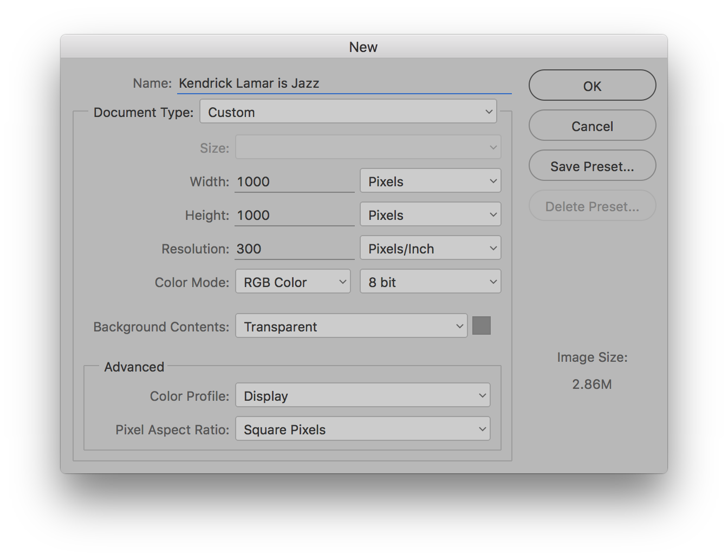Click the Advanced section label
This screenshot has height=560, width=728.
click(134, 367)
